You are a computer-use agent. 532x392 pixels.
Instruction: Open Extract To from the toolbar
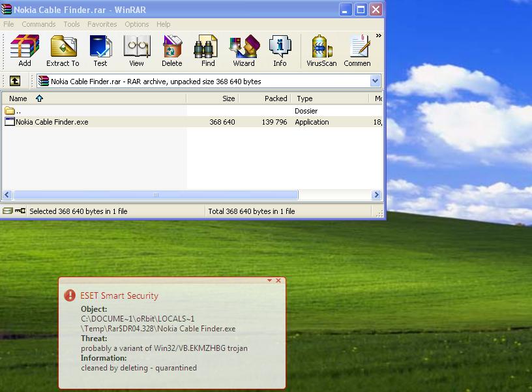[63, 51]
